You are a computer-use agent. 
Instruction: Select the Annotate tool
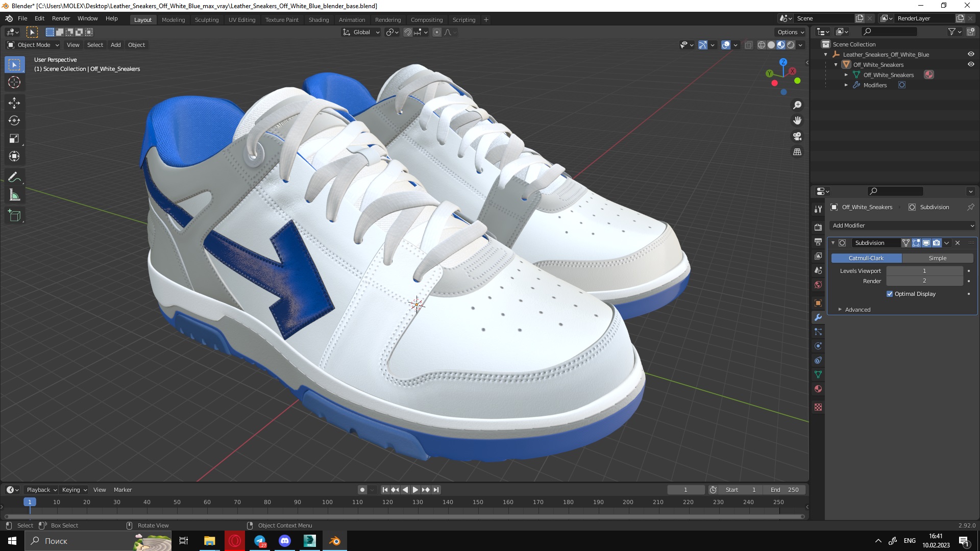point(14,178)
